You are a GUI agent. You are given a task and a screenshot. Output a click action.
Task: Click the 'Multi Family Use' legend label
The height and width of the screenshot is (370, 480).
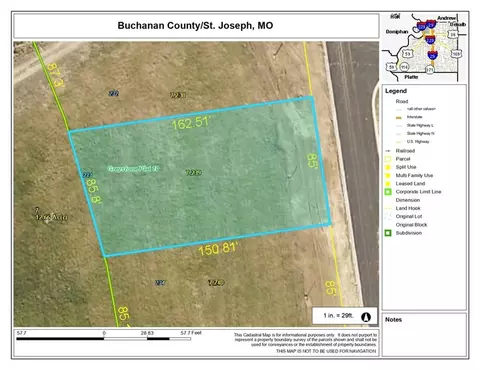tap(414, 175)
